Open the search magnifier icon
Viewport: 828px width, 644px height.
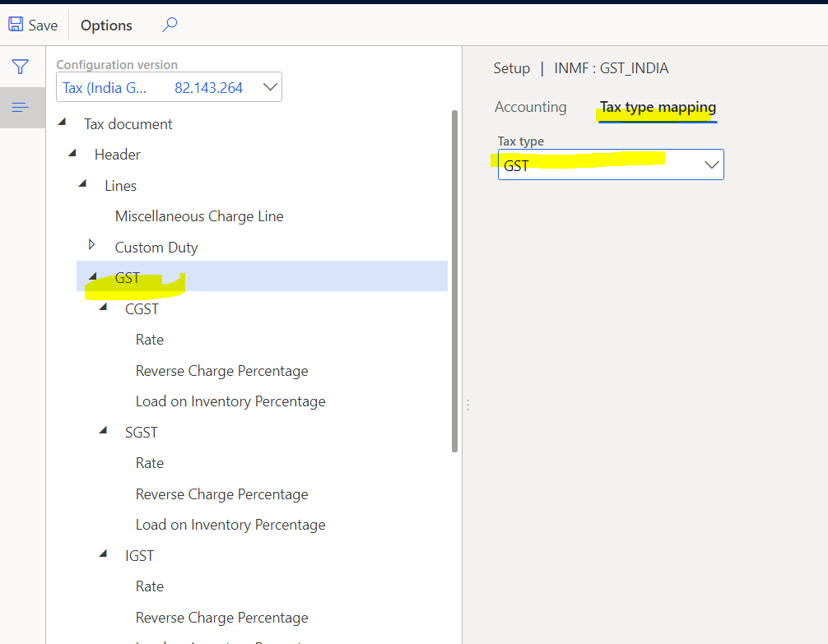pyautogui.click(x=169, y=25)
